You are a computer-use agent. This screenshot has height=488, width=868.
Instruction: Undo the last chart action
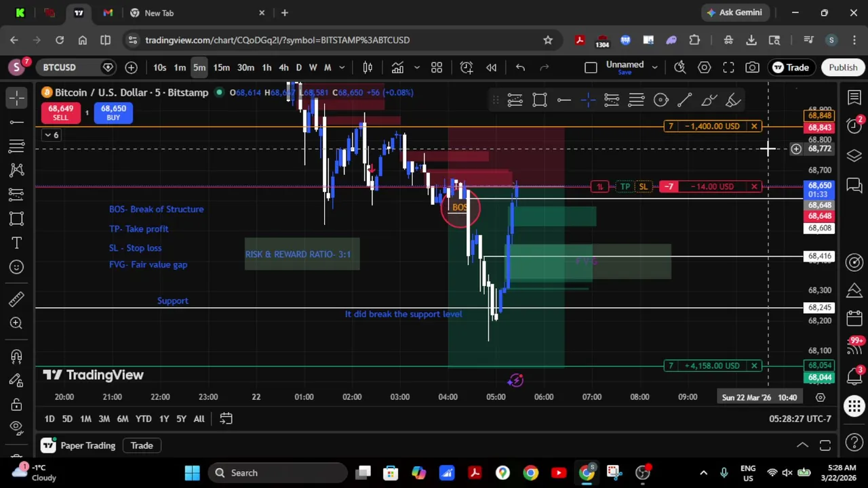(x=520, y=67)
